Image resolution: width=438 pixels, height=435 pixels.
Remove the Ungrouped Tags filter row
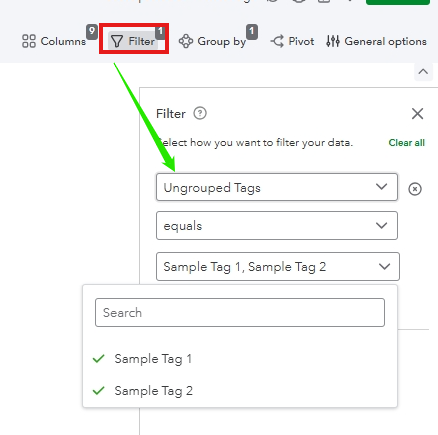[x=415, y=189]
